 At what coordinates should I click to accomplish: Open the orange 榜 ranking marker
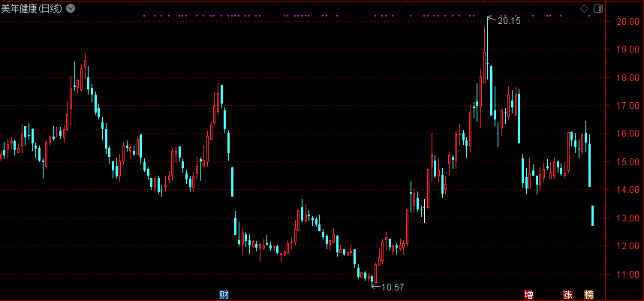589,294
